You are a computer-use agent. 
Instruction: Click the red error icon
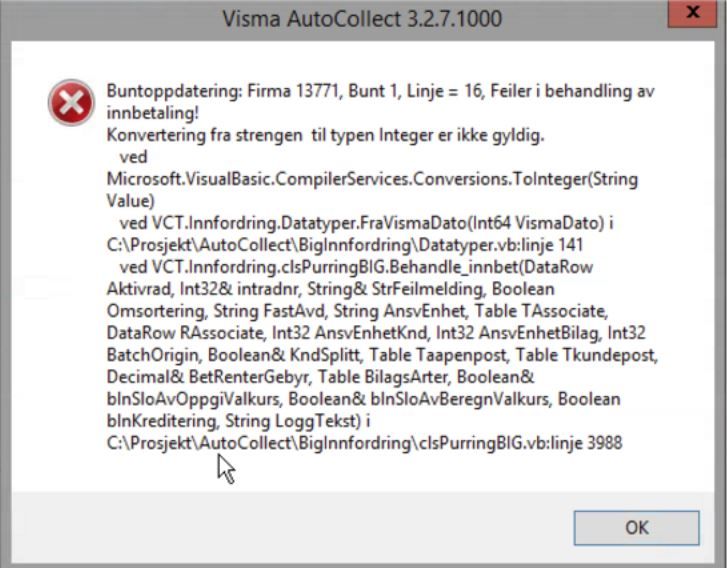click(x=71, y=102)
